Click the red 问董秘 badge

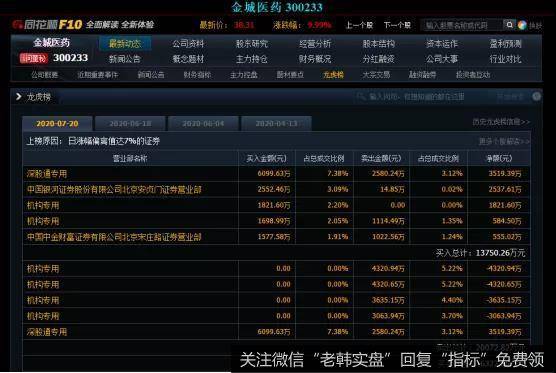[x=34, y=58]
